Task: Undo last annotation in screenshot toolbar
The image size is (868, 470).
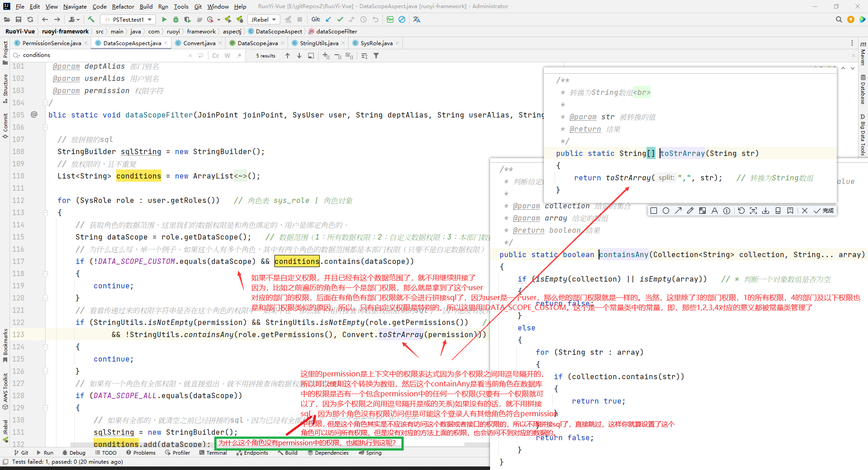Action: tap(741, 211)
